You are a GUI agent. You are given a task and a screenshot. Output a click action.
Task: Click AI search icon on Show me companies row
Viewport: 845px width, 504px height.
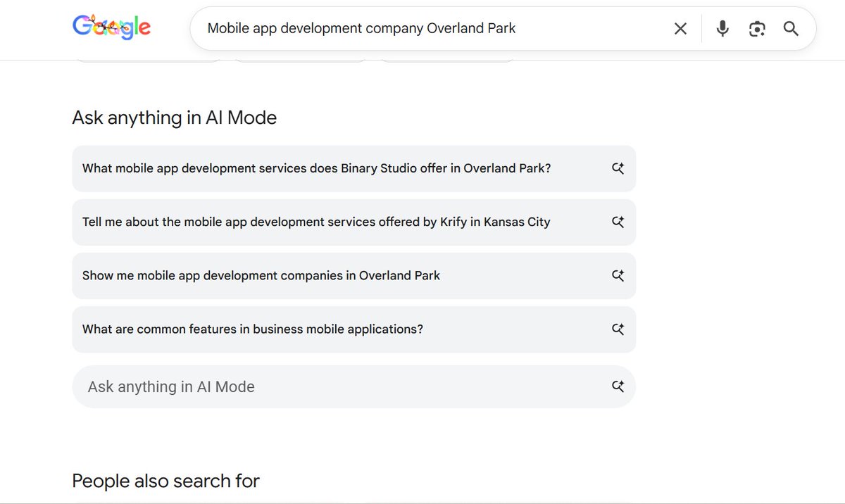618,276
